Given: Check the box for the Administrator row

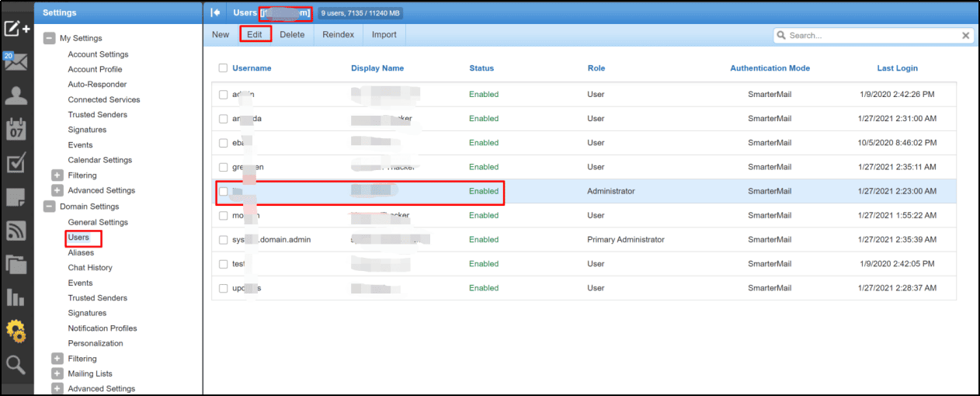Looking at the screenshot, I should coord(224,191).
